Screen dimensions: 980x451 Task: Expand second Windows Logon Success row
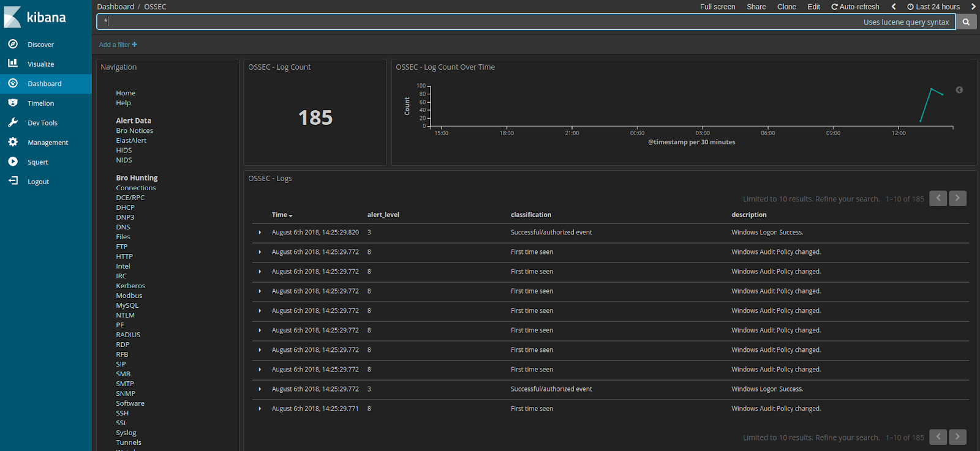(260, 389)
